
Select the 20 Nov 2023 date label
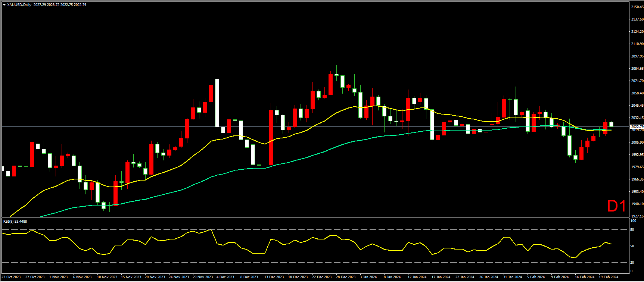coord(155,277)
